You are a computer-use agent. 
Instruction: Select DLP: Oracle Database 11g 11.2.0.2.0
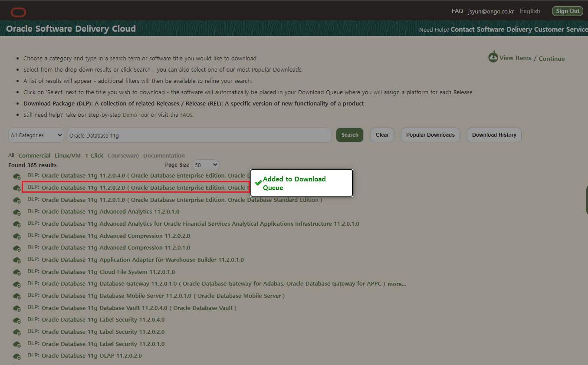click(138, 187)
